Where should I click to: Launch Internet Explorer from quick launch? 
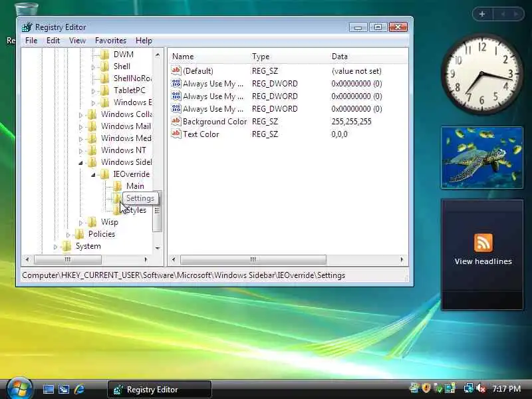pos(79,389)
